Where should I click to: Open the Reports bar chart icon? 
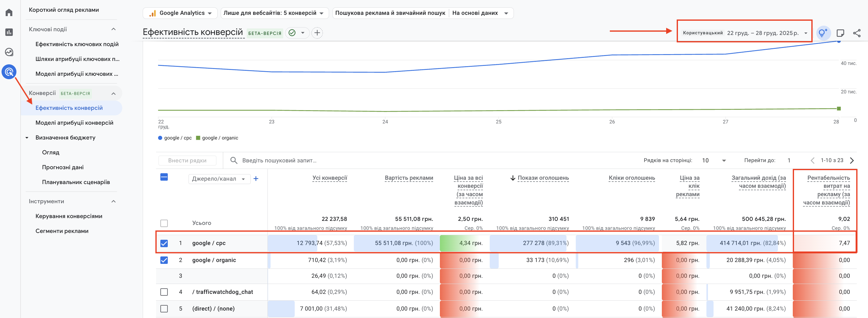[9, 32]
